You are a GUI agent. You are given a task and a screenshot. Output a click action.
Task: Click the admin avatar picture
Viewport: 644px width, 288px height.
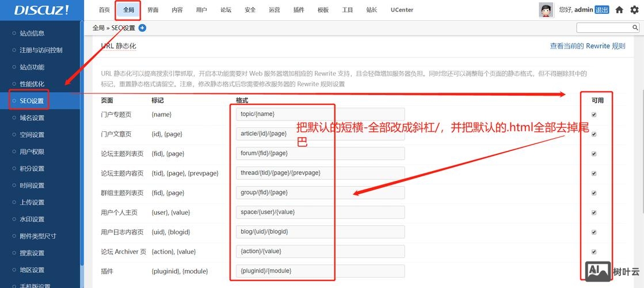click(546, 10)
